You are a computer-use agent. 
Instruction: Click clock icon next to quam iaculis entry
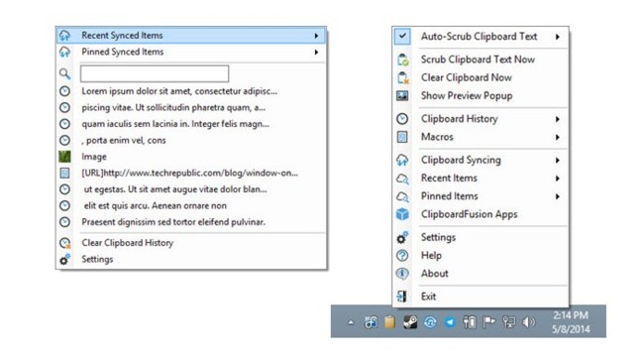click(x=64, y=124)
